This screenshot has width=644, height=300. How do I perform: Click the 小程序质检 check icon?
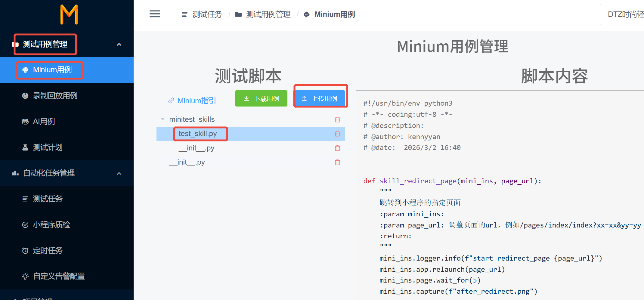pos(25,225)
